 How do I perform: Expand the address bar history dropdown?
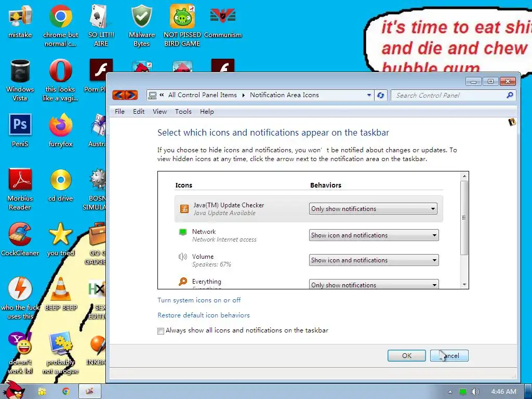(x=369, y=96)
